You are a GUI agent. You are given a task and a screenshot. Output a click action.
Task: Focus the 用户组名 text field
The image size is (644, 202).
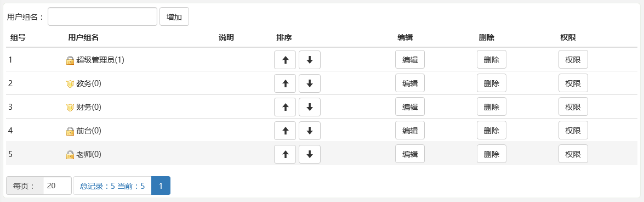(x=102, y=16)
